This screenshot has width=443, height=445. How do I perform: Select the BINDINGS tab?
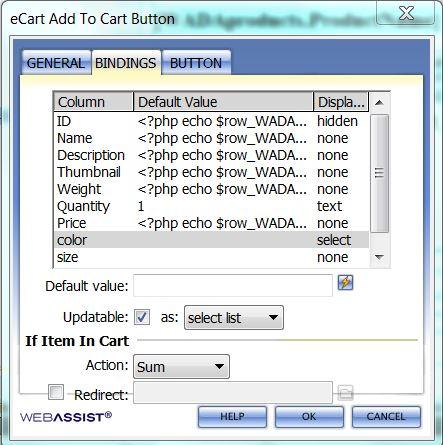coord(126,63)
